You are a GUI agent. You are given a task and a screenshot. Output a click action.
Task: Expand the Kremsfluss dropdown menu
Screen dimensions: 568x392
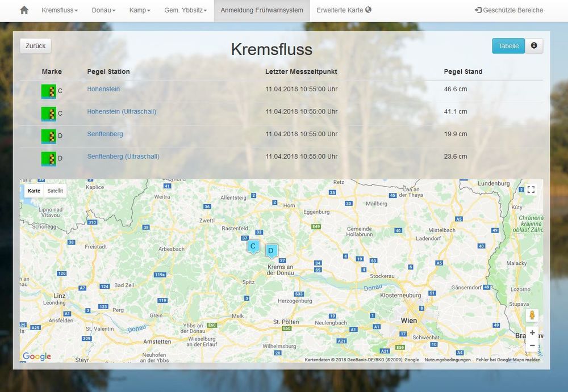coord(60,10)
